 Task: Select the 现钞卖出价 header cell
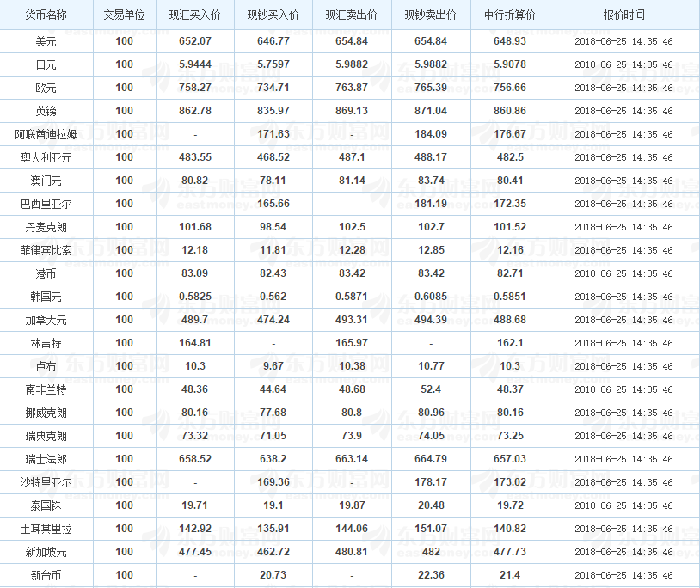pos(430,15)
